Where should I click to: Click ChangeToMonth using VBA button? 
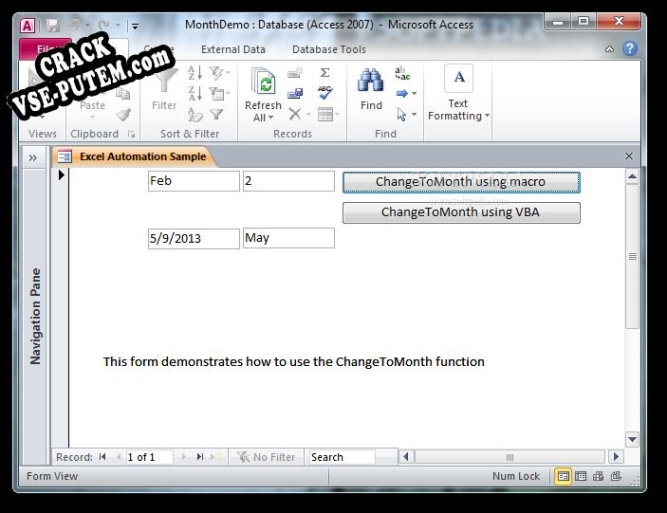tap(461, 212)
